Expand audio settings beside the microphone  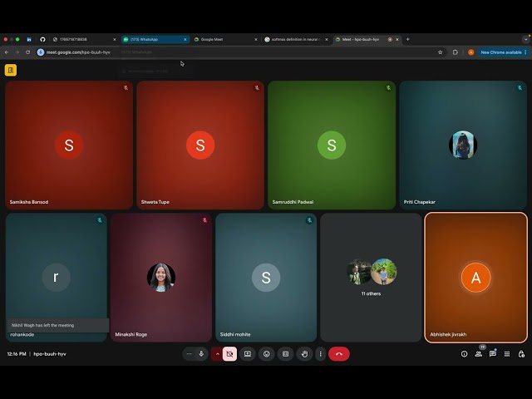coord(189,354)
